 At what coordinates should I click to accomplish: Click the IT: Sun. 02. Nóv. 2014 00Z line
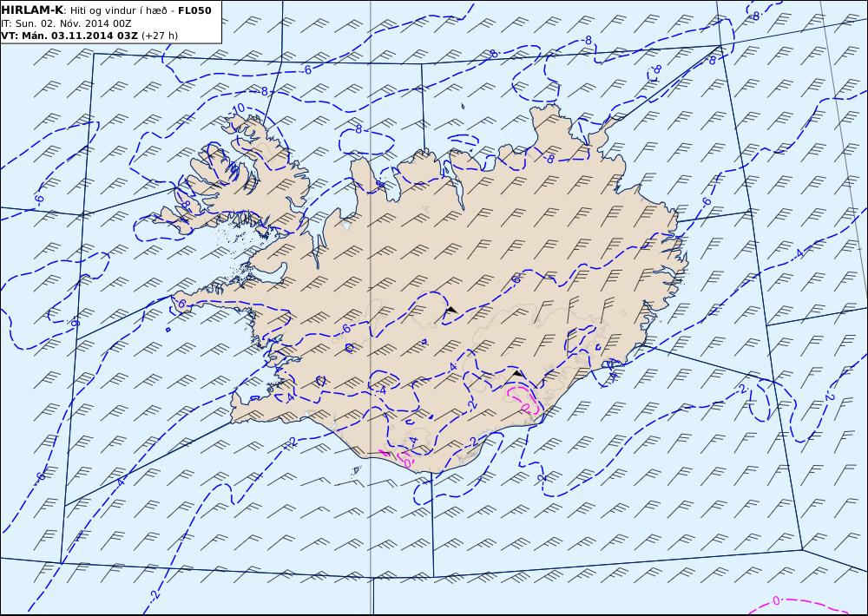click(66, 23)
